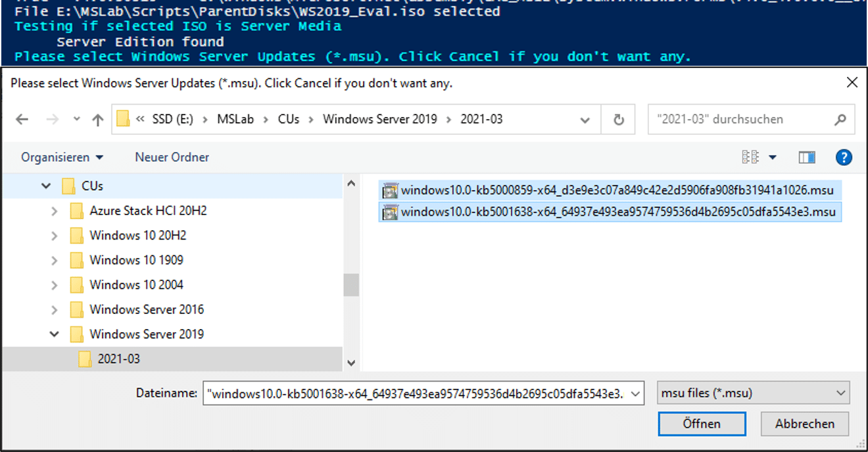Click the folder icon in address bar

tap(123, 119)
